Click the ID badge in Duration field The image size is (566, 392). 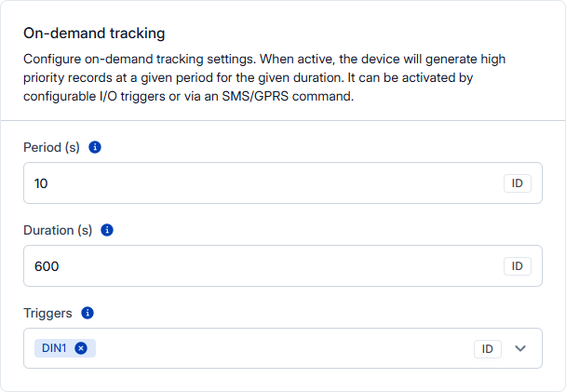click(x=518, y=266)
